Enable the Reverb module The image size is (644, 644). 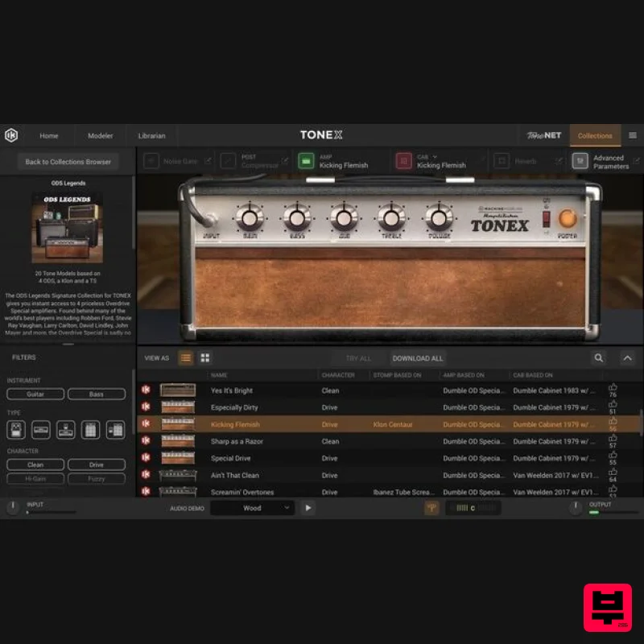(502, 161)
